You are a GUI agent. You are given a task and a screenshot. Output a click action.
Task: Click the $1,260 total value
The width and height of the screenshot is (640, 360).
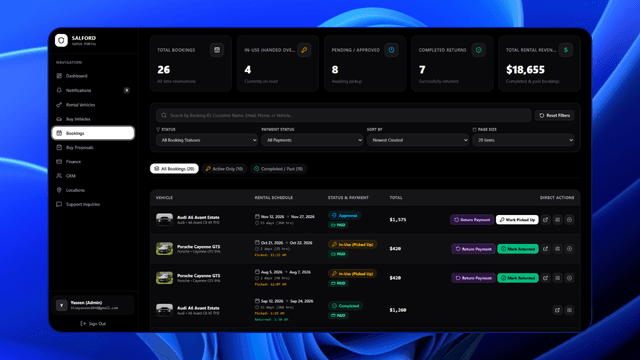tap(398, 310)
